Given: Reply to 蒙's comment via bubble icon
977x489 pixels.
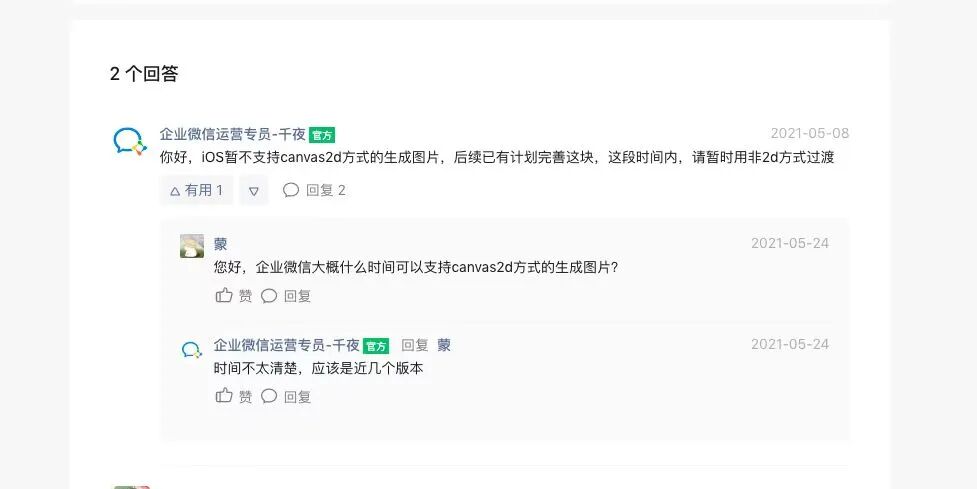Looking at the screenshot, I should pyautogui.click(x=269, y=296).
